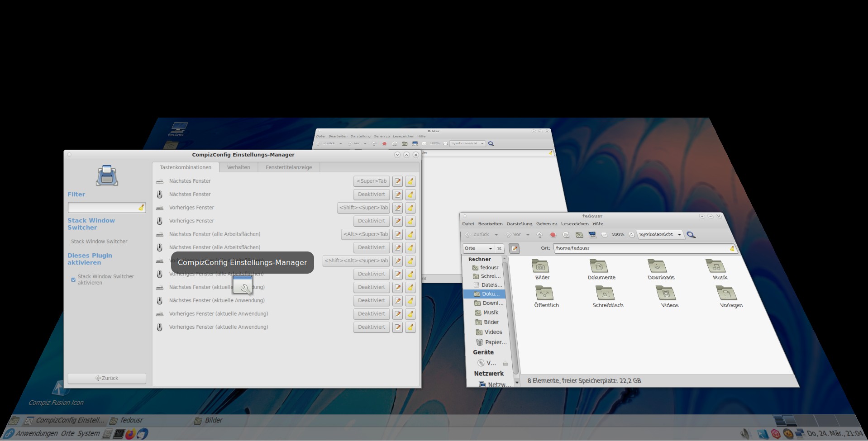The height and width of the screenshot is (441, 868).
Task: Launch Thunderbird from the bottom panel
Action: click(x=142, y=434)
